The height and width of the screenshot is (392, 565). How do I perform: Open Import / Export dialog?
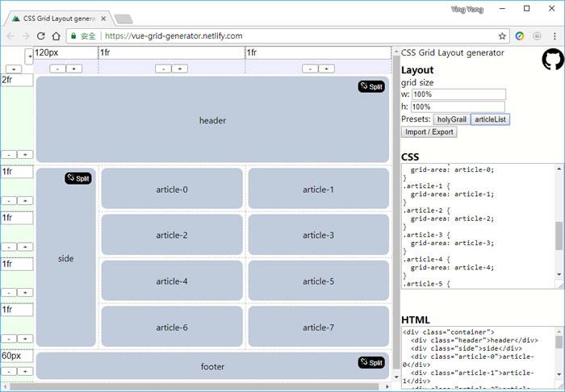pyautogui.click(x=429, y=132)
